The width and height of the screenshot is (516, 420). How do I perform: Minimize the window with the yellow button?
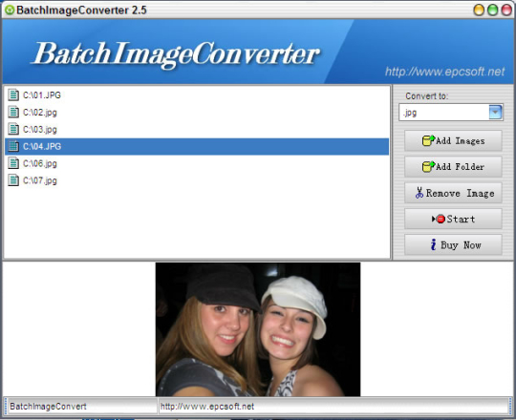[x=479, y=10]
